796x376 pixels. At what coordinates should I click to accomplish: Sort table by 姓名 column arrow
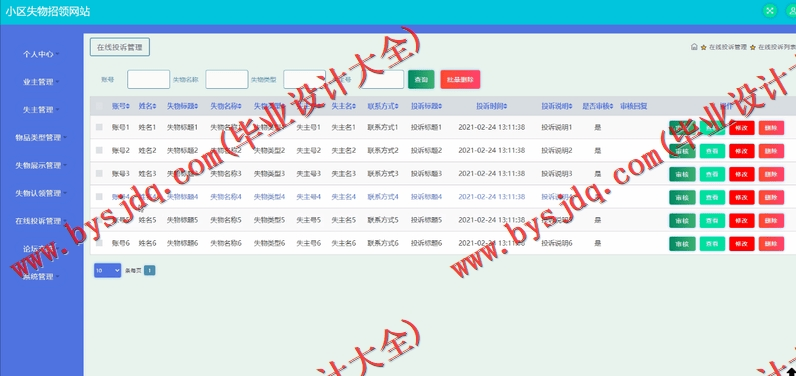pos(155,107)
